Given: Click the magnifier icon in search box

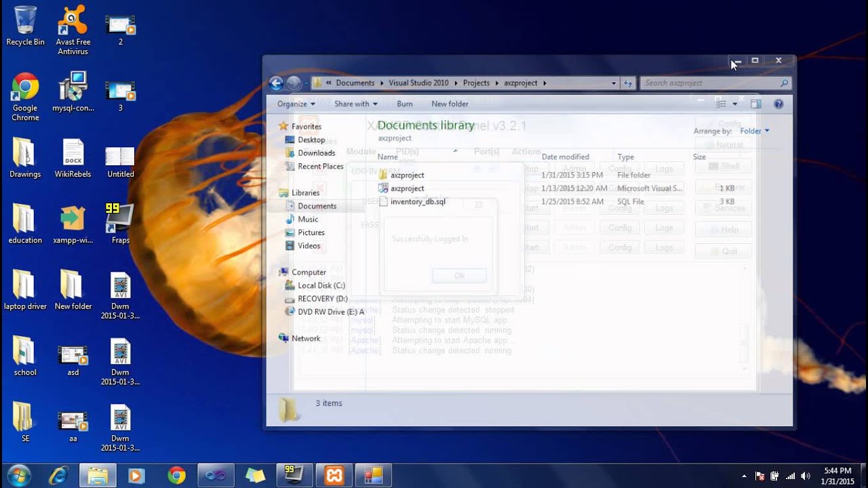Looking at the screenshot, I should (x=785, y=83).
